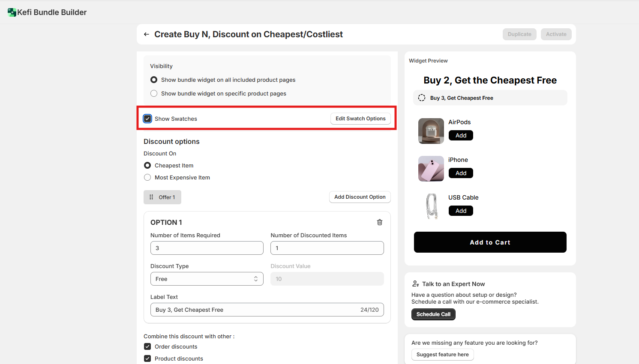The image size is (639, 364).
Task: Open the Discount Type dropdown
Action: (207, 279)
